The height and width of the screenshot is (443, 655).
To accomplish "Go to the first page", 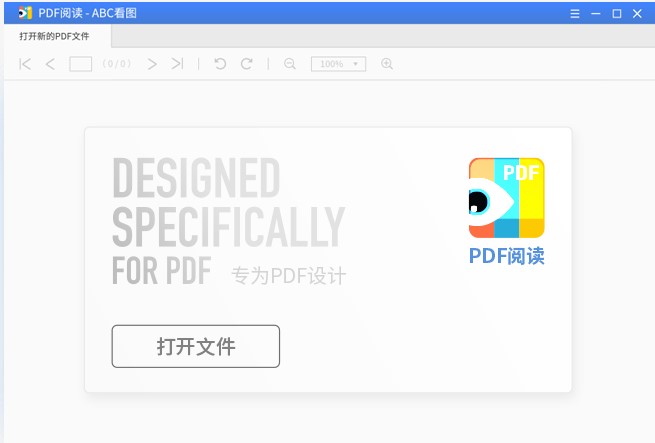I will click(x=25, y=64).
